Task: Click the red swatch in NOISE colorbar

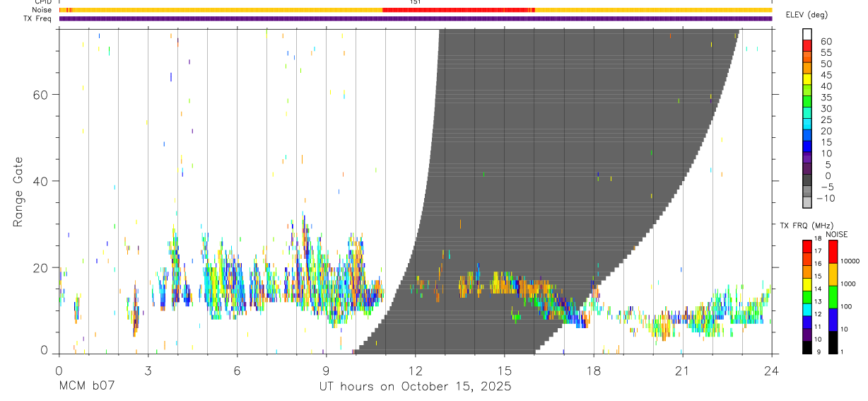Action: coord(833,252)
